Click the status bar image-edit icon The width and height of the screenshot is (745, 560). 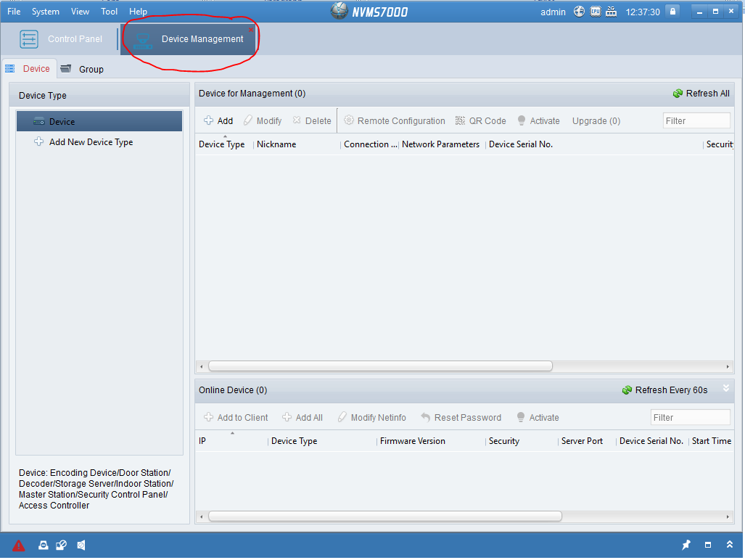tap(61, 545)
